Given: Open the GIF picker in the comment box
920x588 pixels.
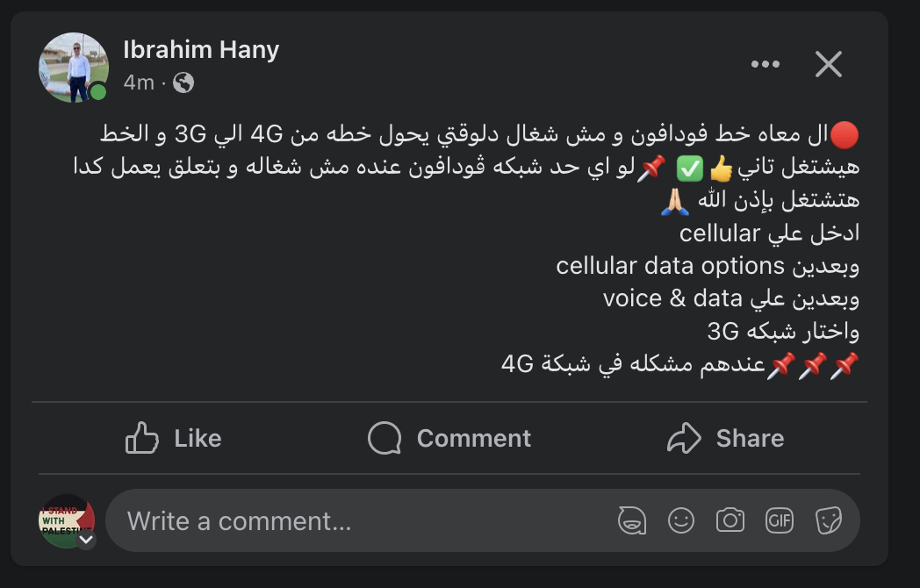Looking at the screenshot, I should (779, 520).
